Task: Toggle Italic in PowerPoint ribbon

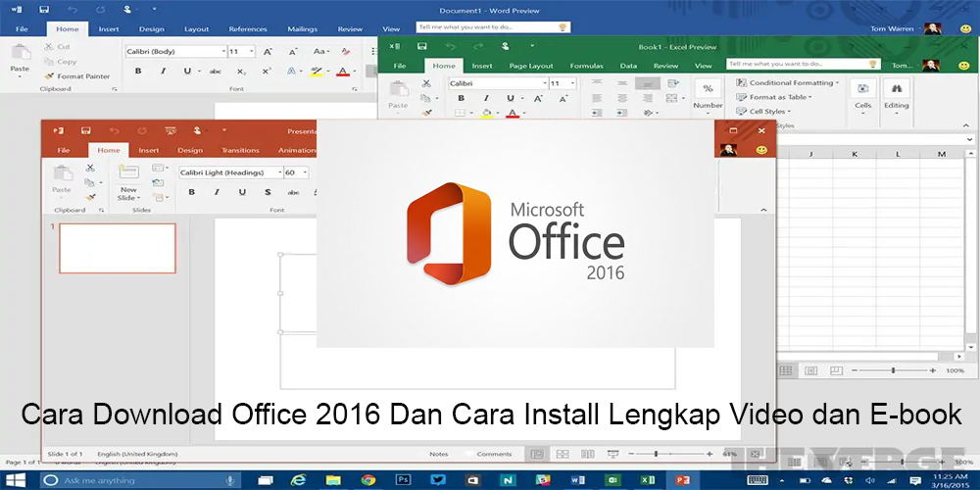Action: pos(217,192)
